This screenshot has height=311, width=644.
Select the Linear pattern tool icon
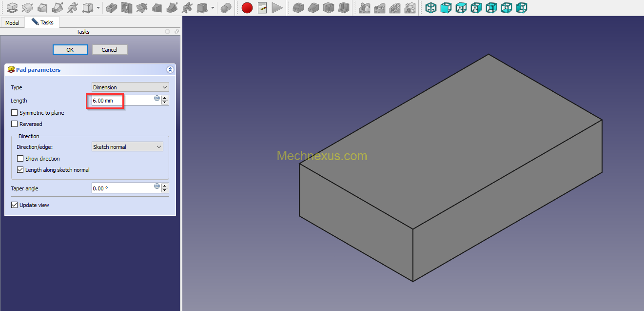click(379, 8)
